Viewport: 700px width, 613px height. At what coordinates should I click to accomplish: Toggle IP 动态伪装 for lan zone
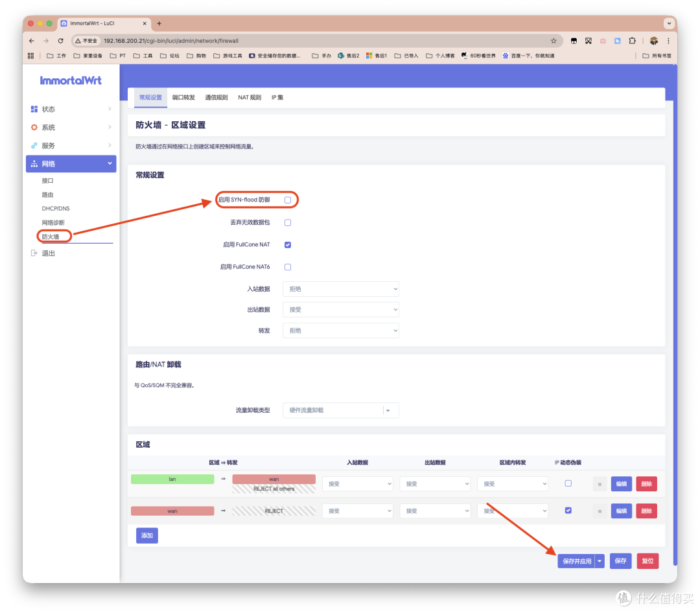point(568,483)
